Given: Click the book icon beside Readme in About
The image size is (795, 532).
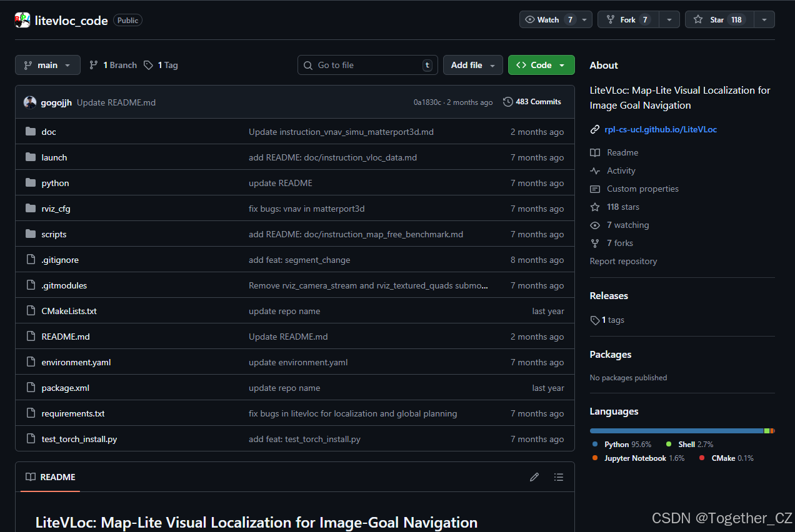Looking at the screenshot, I should [x=595, y=152].
